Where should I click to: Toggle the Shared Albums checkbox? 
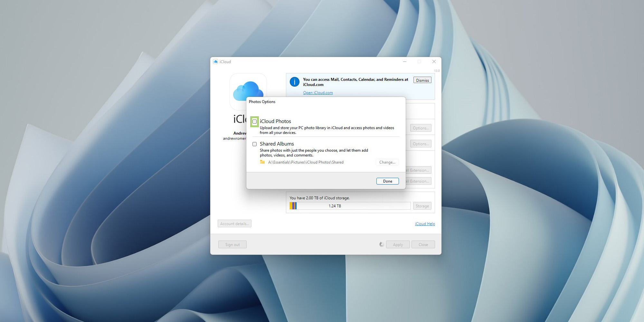pyautogui.click(x=254, y=144)
